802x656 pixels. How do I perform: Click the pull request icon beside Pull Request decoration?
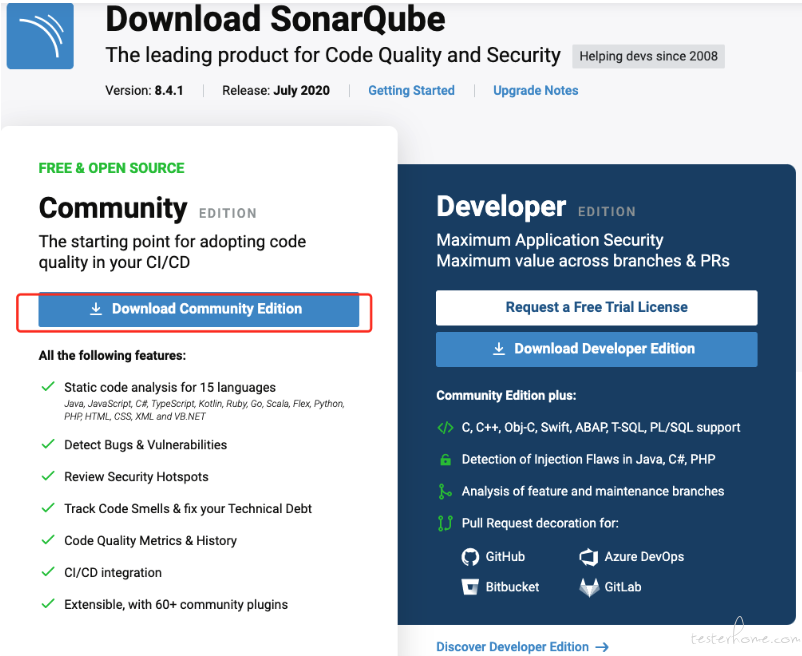coord(445,524)
